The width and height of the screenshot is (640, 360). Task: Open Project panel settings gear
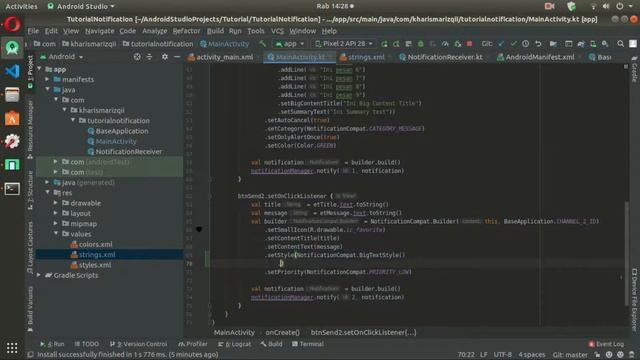[164, 57]
